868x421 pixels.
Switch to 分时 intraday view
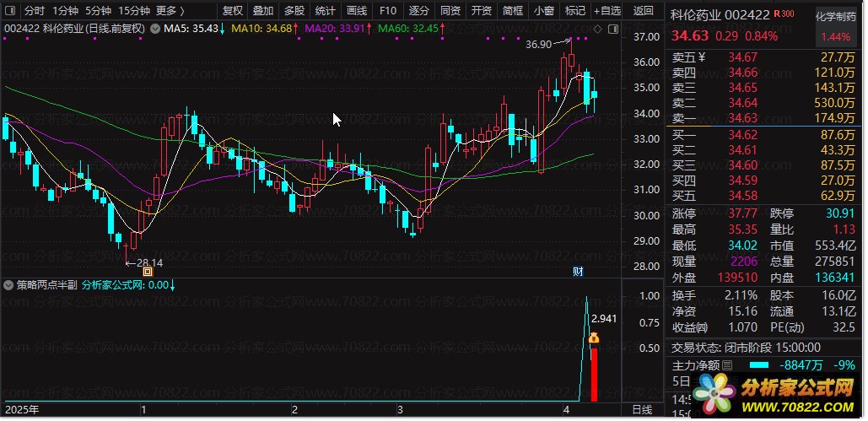[35, 10]
